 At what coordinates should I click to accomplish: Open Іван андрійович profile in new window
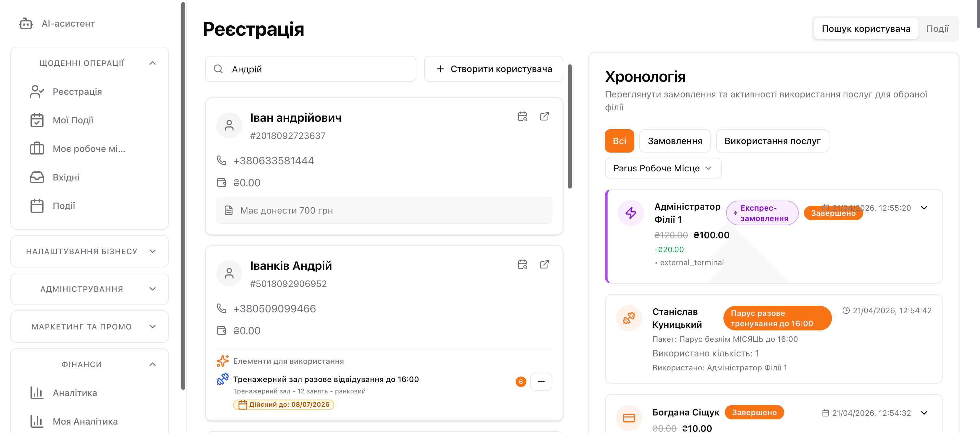tap(545, 116)
